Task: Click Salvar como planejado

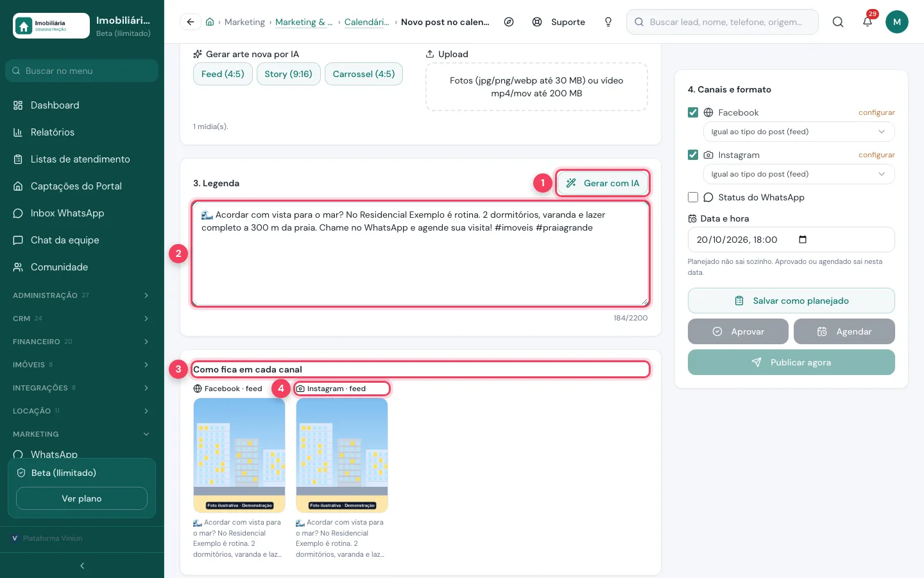Action: 791,301
